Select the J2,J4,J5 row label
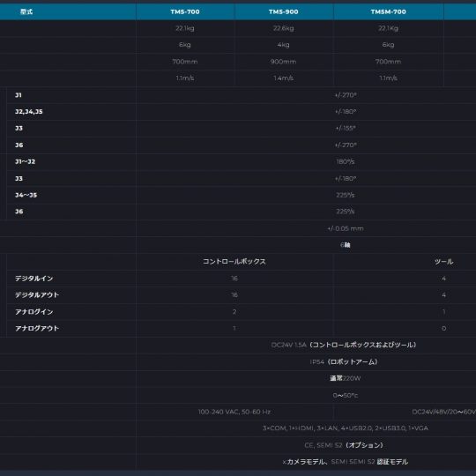This screenshot has height=476, width=476. click(29, 112)
